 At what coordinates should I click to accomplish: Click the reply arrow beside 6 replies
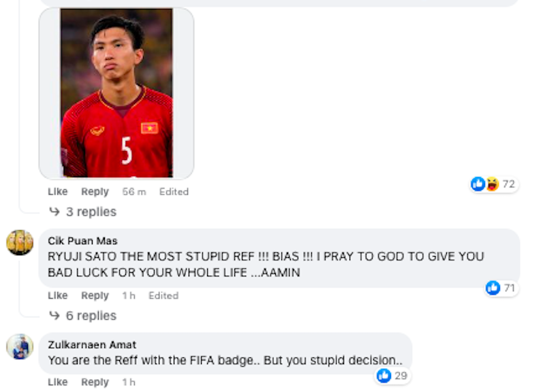[x=54, y=315]
